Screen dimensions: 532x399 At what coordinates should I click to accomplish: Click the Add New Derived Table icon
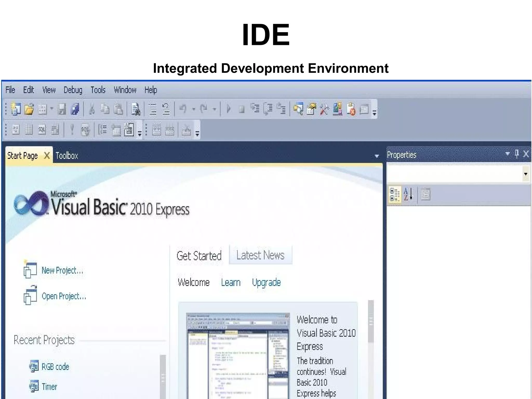click(x=129, y=129)
